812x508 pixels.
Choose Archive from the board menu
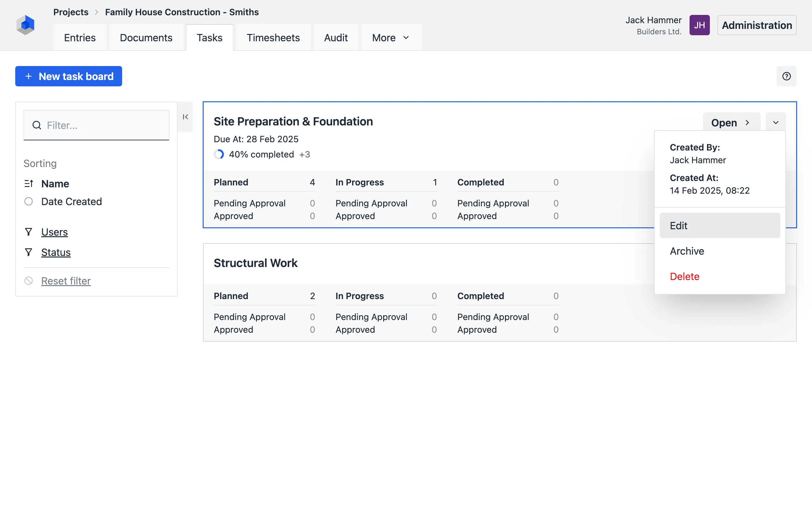(720, 251)
